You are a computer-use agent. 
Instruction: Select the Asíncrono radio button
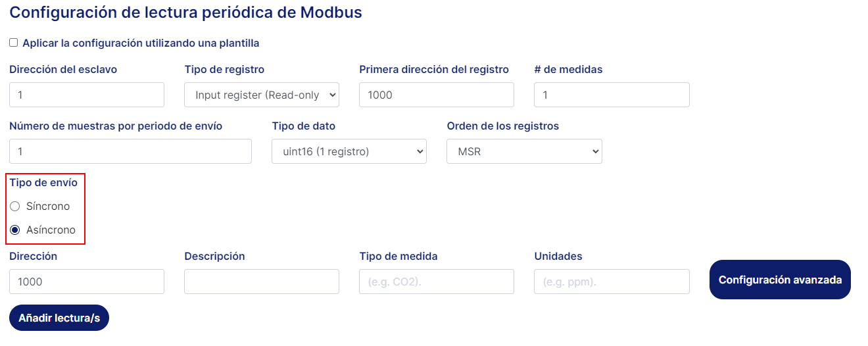click(x=15, y=230)
